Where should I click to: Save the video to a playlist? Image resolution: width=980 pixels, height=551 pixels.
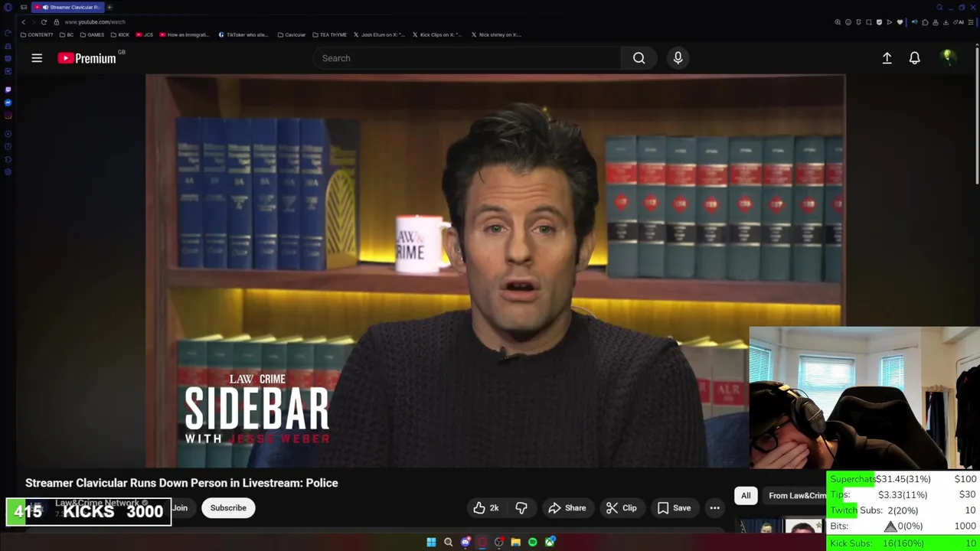pyautogui.click(x=674, y=508)
